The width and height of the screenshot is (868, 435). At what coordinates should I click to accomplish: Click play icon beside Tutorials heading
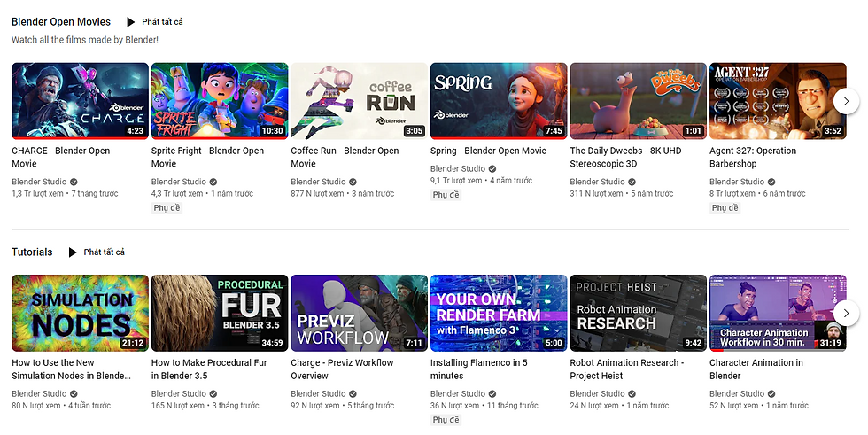click(x=73, y=252)
